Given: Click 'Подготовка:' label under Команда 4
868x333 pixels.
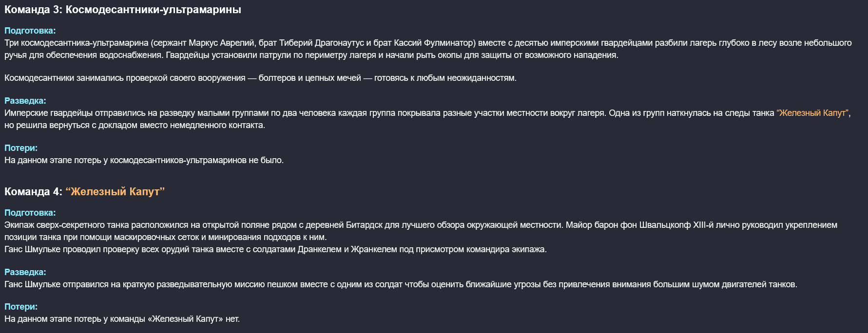Looking at the screenshot, I should (30, 213).
